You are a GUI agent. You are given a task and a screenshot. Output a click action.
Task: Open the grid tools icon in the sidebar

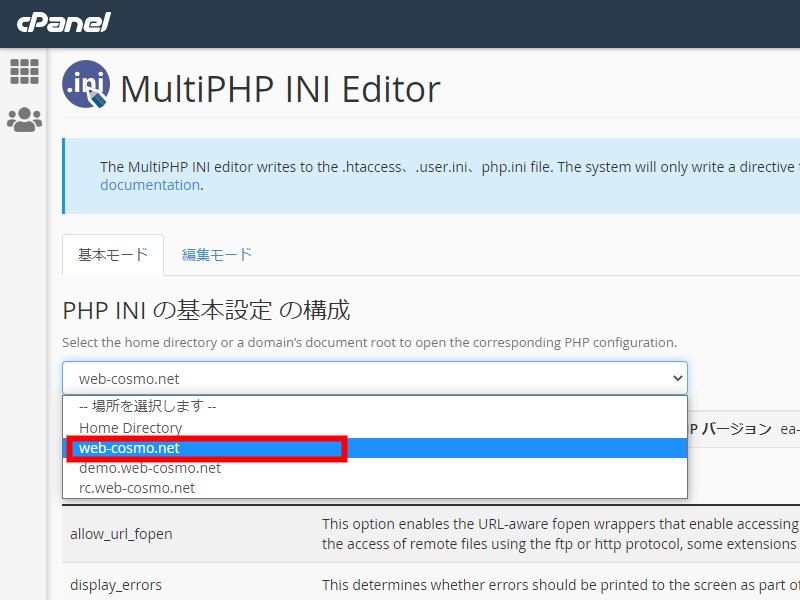pyautogui.click(x=24, y=71)
